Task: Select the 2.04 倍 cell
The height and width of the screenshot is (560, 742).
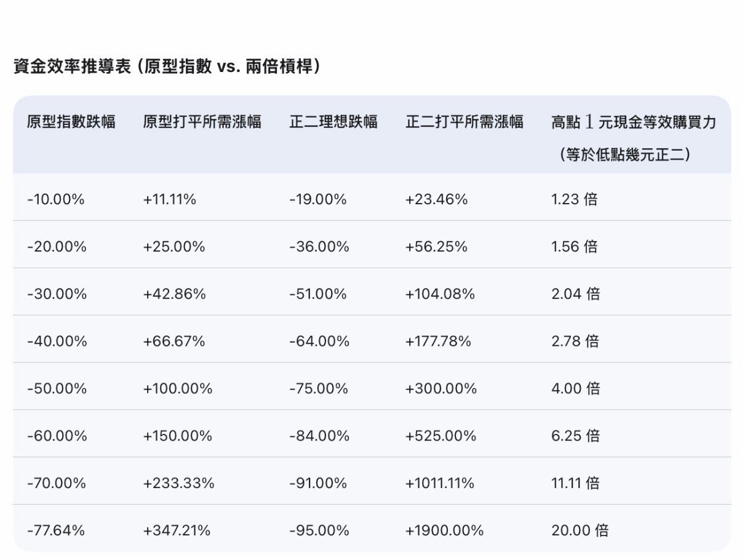Action: (575, 294)
